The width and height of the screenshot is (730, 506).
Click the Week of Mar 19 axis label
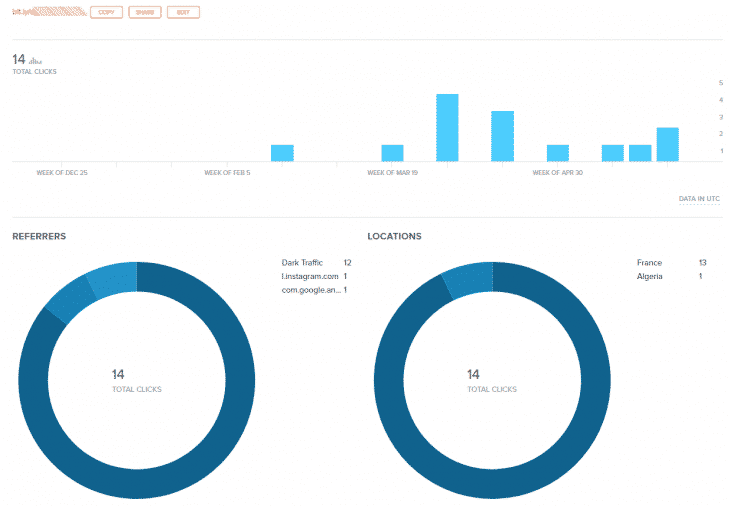point(393,173)
